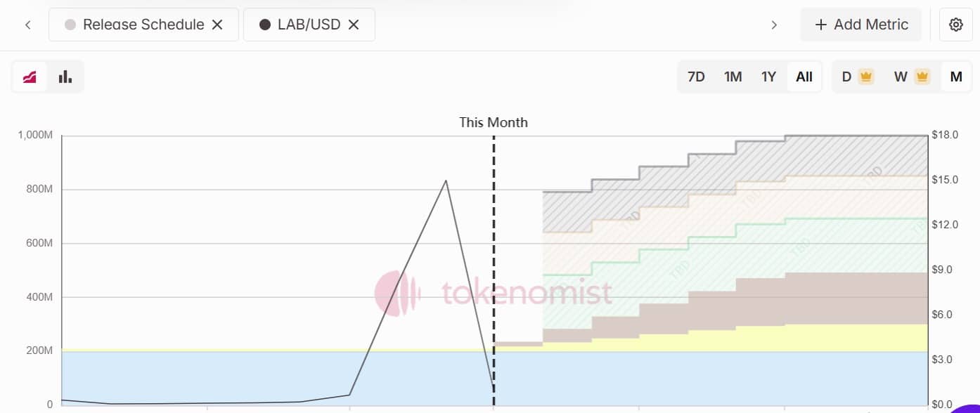Image resolution: width=980 pixels, height=413 pixels.
Task: Choose the 1M time range
Action: coord(733,77)
